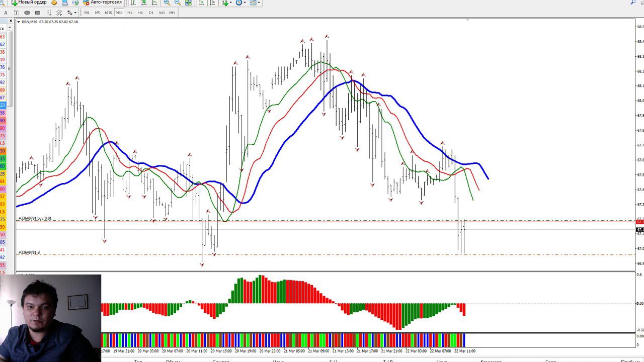The height and width of the screenshot is (362, 644).
Task: Zoom in on the chart
Action: (167, 3)
